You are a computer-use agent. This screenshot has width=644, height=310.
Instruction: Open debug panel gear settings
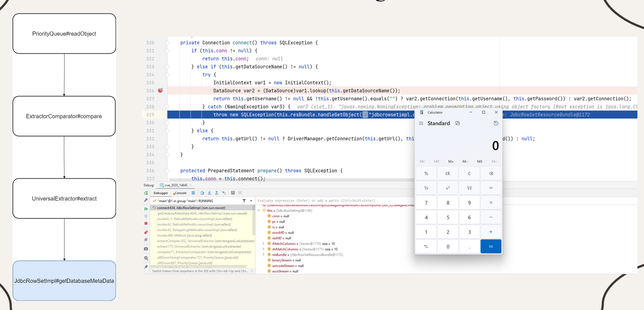click(x=146, y=258)
